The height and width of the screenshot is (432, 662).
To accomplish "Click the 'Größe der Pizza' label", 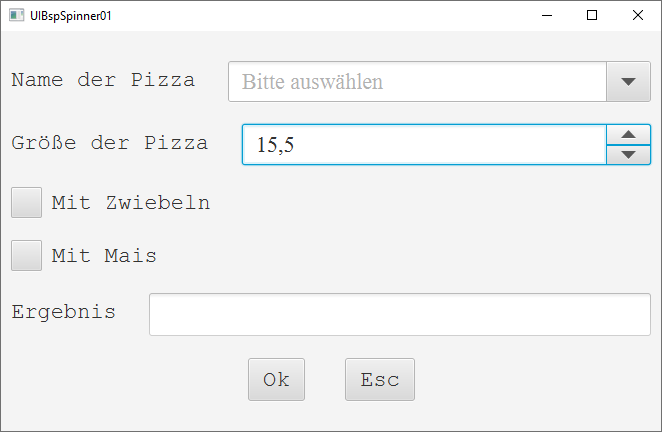I will [x=110, y=142].
